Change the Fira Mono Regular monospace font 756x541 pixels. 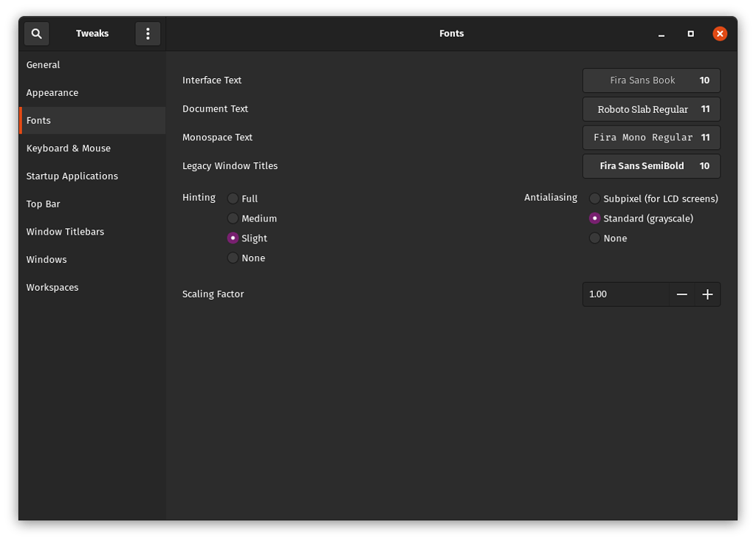tap(650, 137)
